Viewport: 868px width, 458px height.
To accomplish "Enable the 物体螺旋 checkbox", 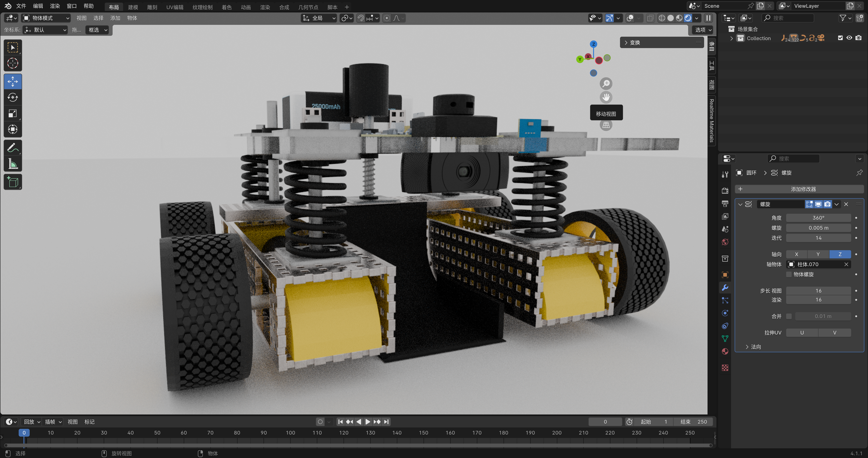I will [789, 275].
